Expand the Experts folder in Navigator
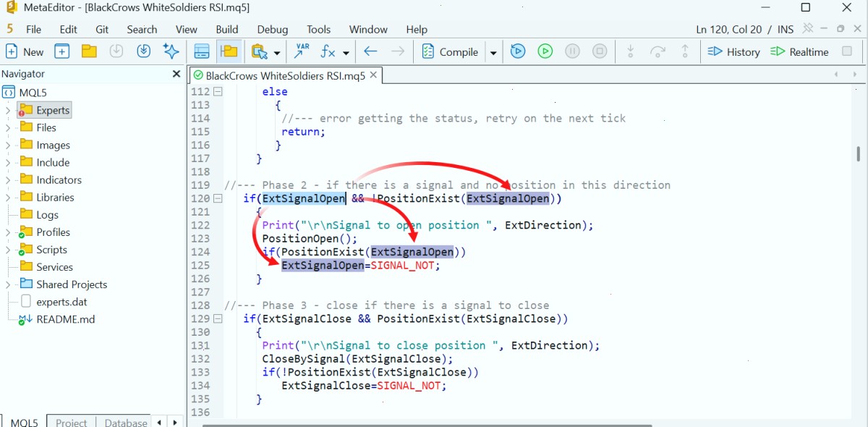868x427 pixels. click(8, 111)
